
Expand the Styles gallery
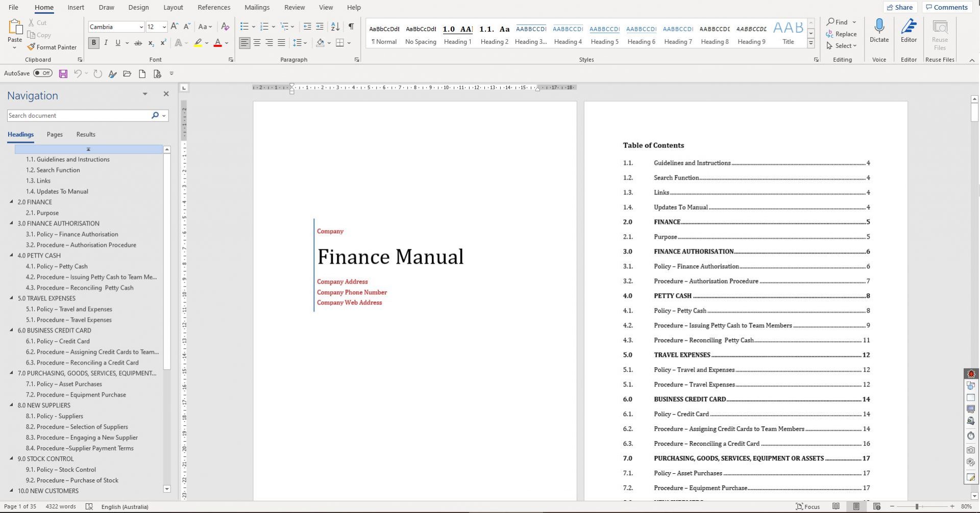(x=811, y=43)
